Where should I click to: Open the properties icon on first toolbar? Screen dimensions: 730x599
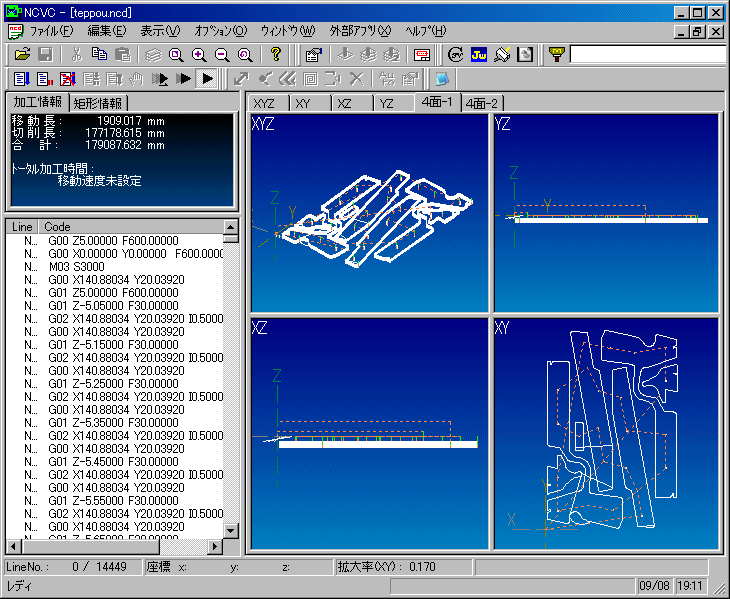[x=314, y=55]
